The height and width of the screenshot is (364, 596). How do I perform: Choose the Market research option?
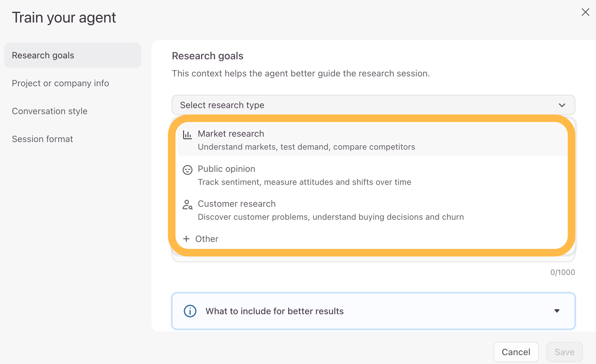point(372,140)
